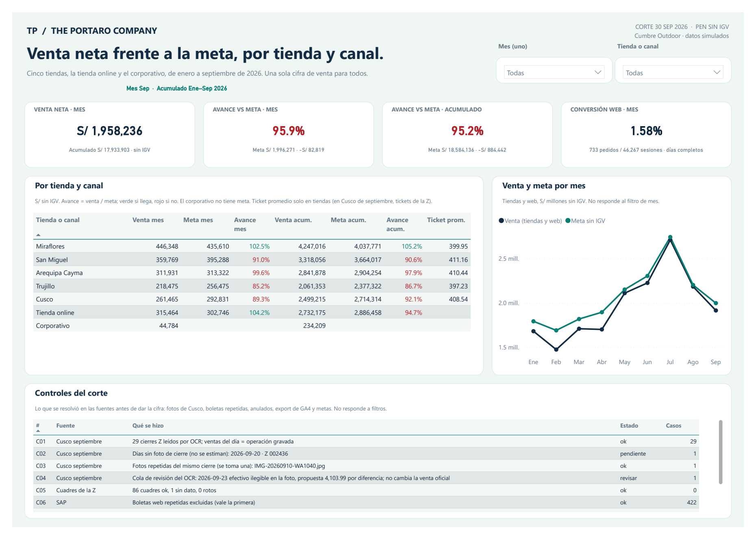
Task: Select Meta sin IGV legend marker
Action: point(568,220)
